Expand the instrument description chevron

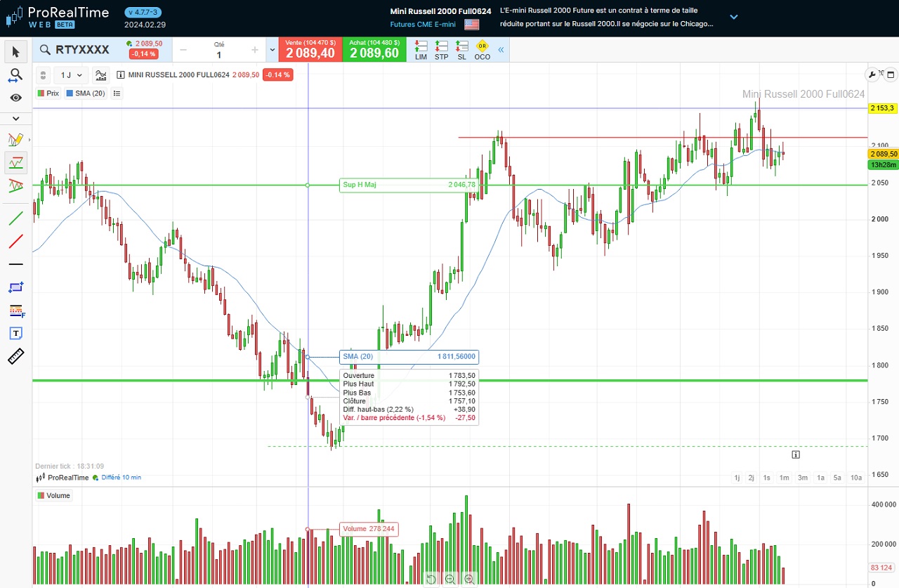(x=734, y=17)
